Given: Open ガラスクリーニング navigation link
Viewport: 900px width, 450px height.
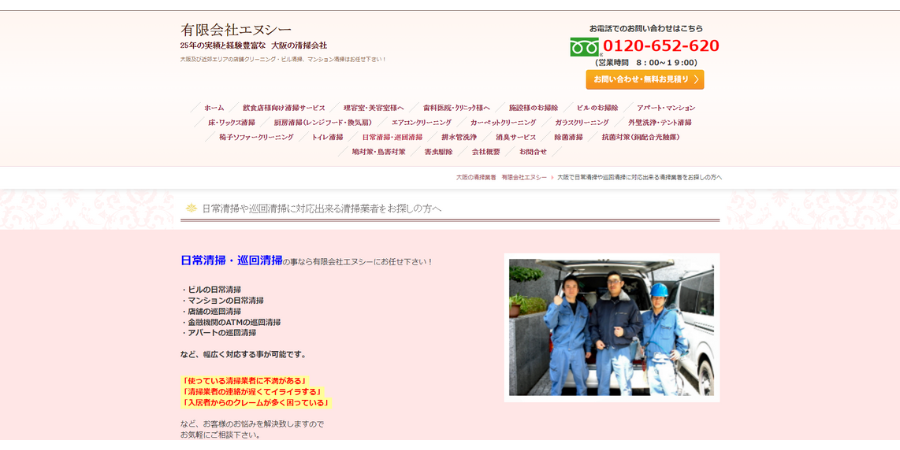Looking at the screenshot, I should pos(582,123).
